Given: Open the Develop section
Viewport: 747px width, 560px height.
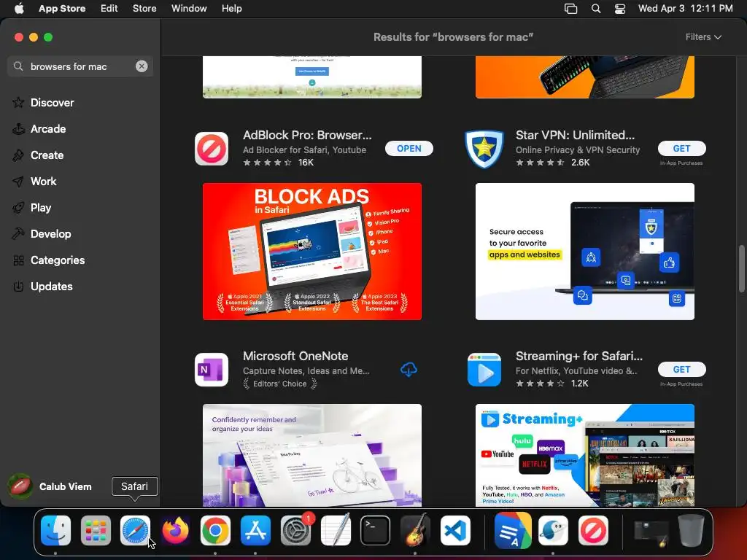Looking at the screenshot, I should [x=50, y=234].
